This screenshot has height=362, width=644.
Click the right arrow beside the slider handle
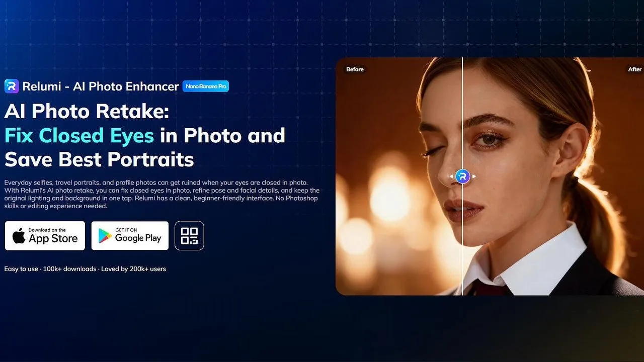[473, 176]
